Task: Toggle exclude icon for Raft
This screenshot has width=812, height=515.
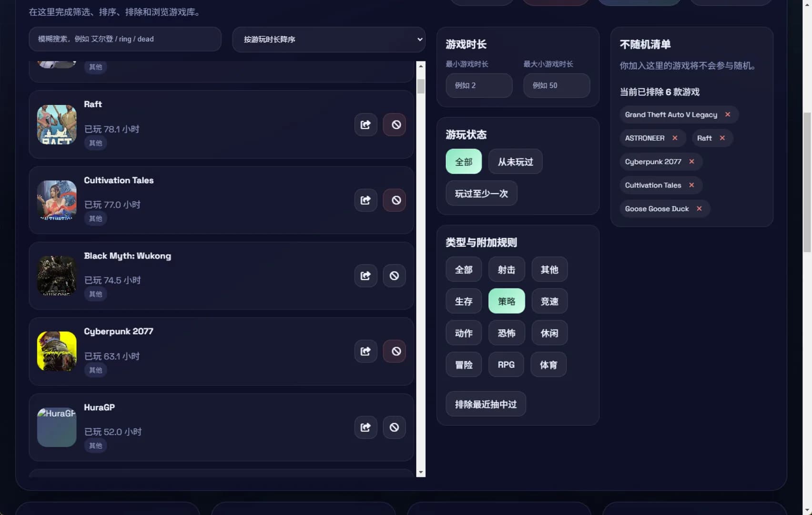Action: (394, 124)
